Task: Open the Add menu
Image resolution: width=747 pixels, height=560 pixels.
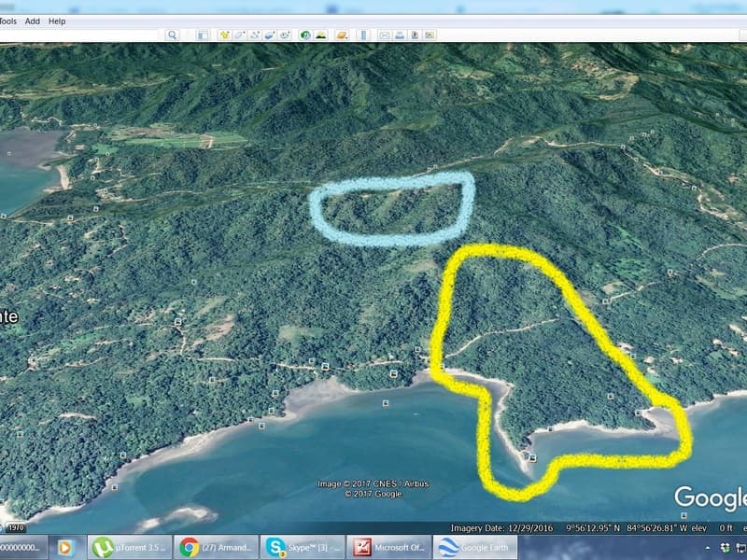Action: (x=33, y=21)
